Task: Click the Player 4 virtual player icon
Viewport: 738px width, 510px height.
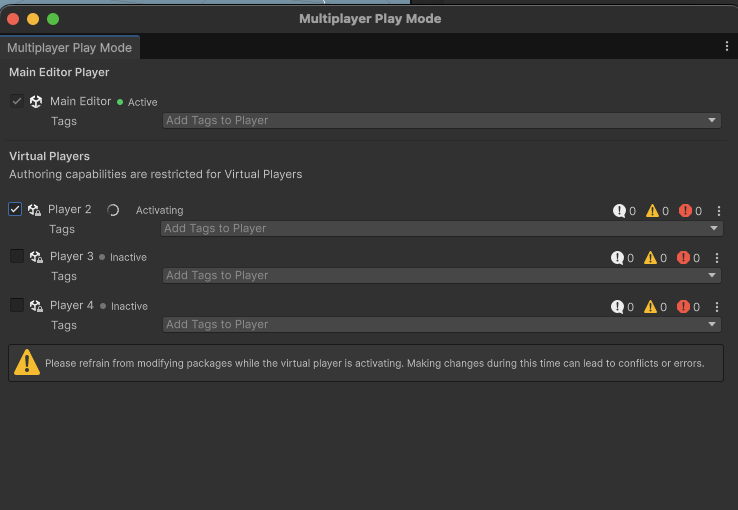Action: pos(36,306)
